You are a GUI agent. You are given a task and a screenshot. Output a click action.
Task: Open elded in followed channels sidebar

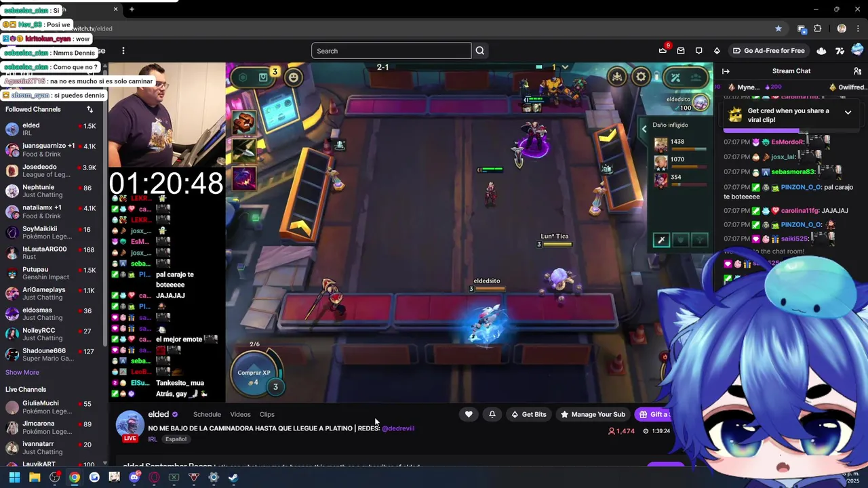coord(51,129)
